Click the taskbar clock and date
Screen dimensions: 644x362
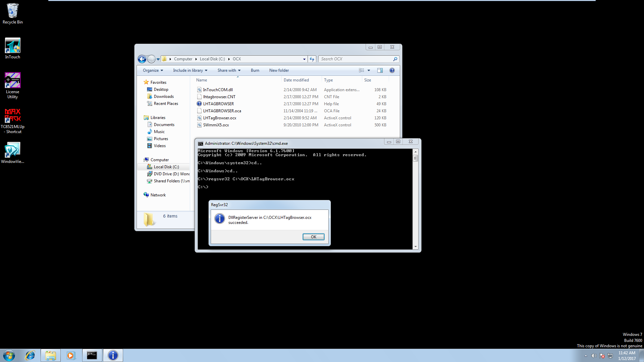627,356
